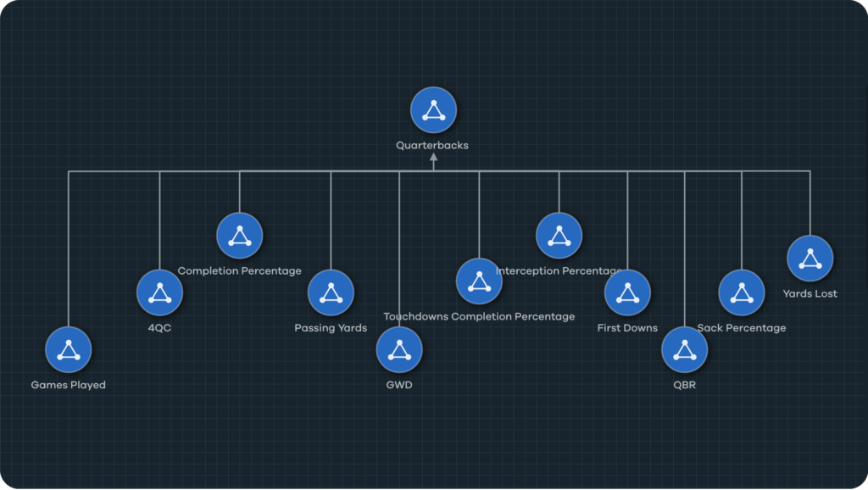868x490 pixels.
Task: Select the 4QC node icon
Action: pos(159,292)
